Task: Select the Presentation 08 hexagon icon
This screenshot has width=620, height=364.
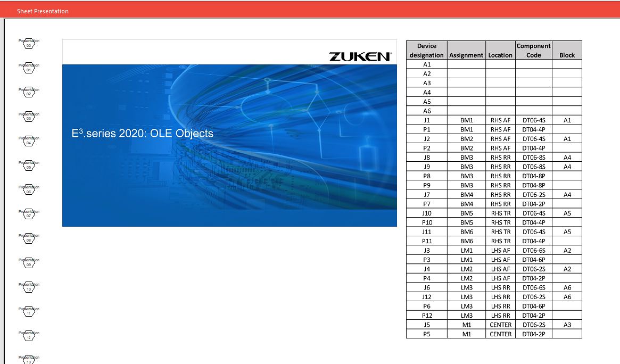Action: [29, 238]
